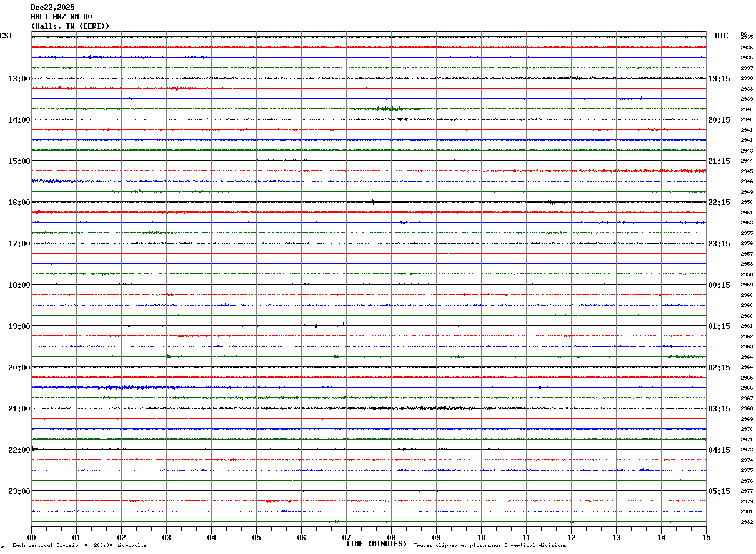The width and height of the screenshot is (756, 554).
Task: Click minute tick label '06' on the x-axis
Action: 302,537
